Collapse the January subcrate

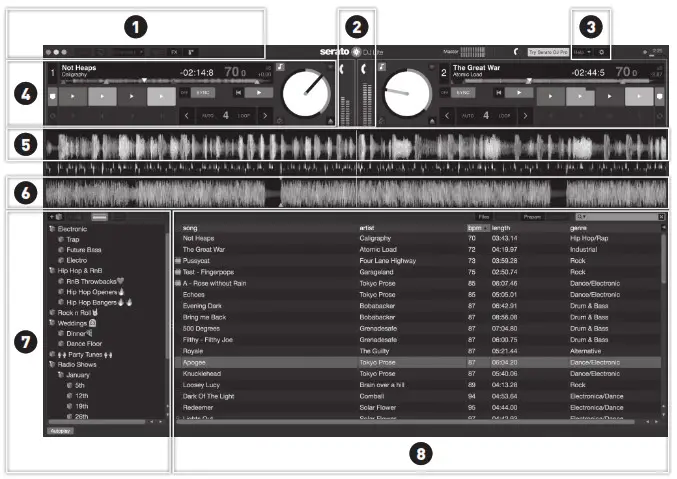click(61, 375)
